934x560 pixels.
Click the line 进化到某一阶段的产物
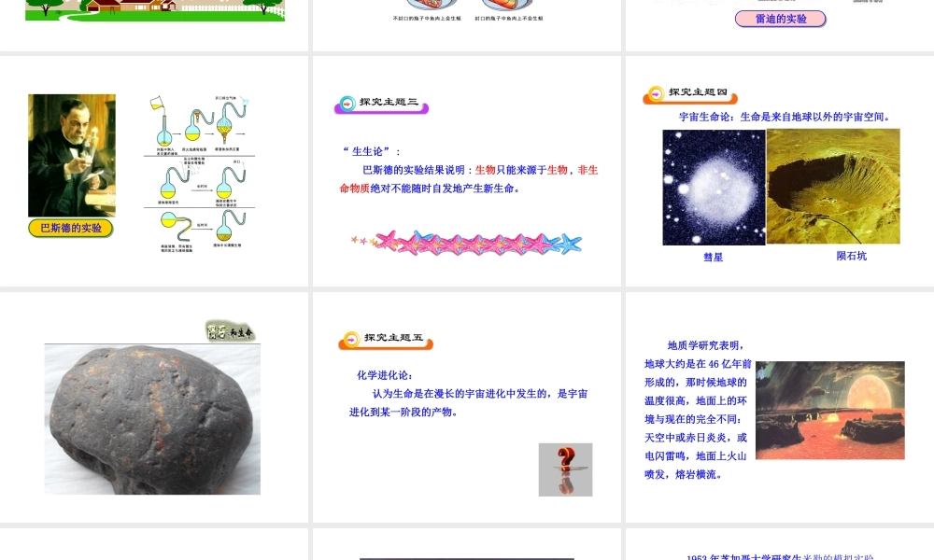[x=403, y=412]
